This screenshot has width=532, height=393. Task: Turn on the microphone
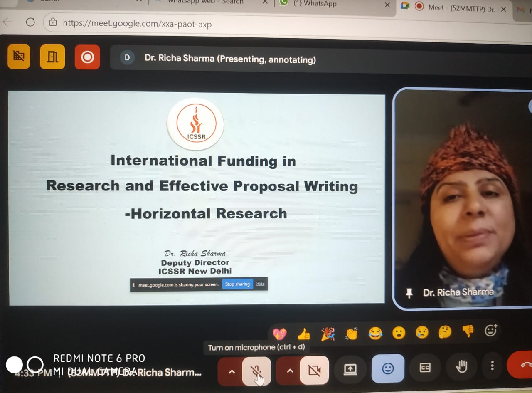257,370
